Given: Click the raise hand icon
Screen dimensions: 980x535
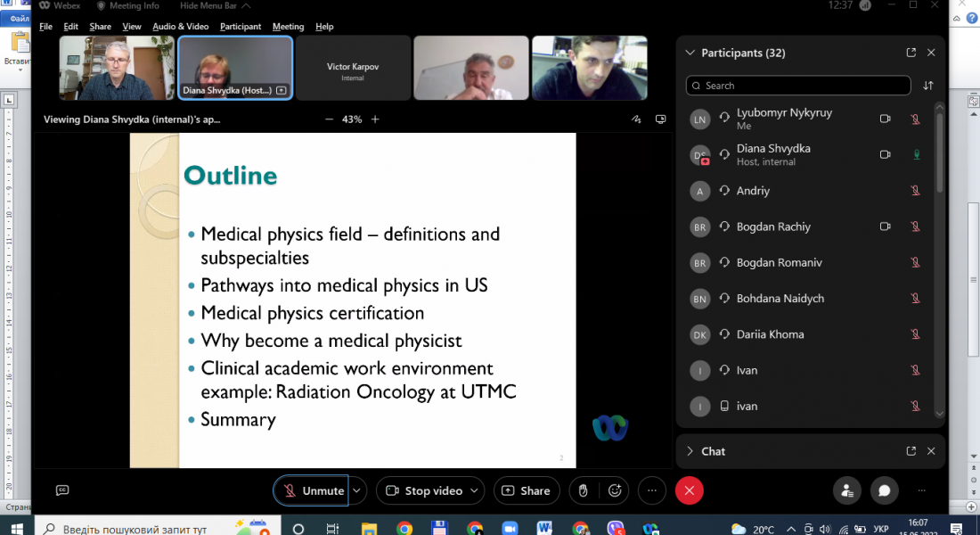Looking at the screenshot, I should 583,490.
